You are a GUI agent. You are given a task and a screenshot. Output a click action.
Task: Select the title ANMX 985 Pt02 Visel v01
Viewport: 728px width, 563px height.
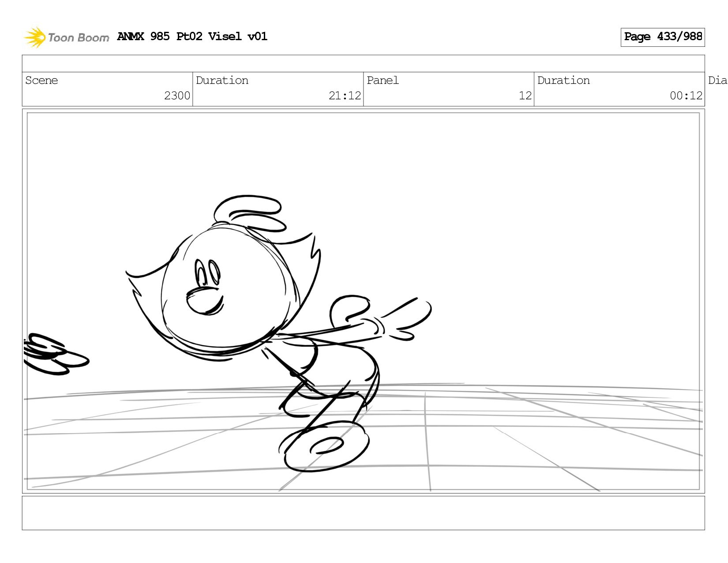192,36
